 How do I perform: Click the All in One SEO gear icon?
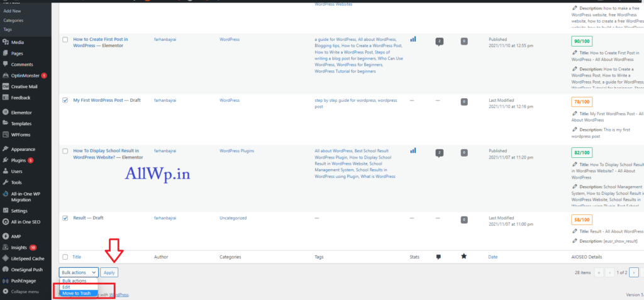click(5, 222)
